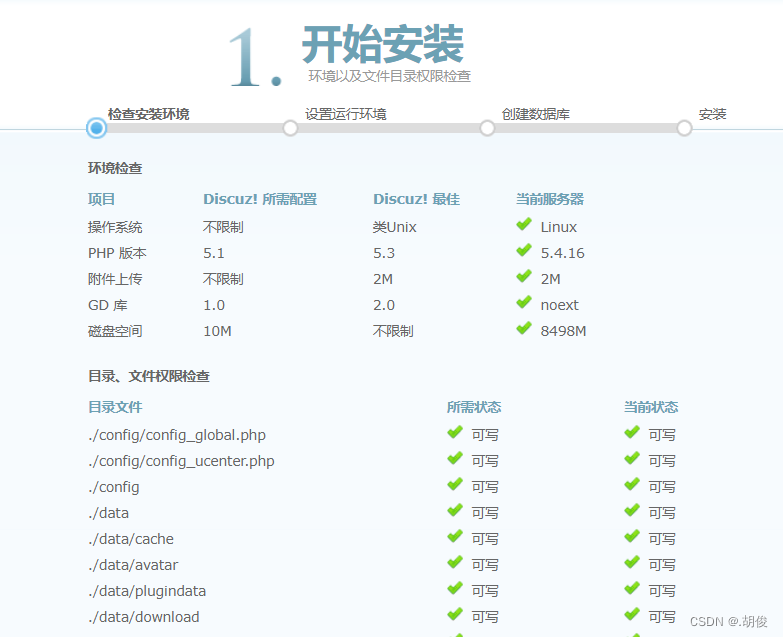Click 当前状态 checkmark in ./data row
The image size is (783, 637).
(x=632, y=510)
